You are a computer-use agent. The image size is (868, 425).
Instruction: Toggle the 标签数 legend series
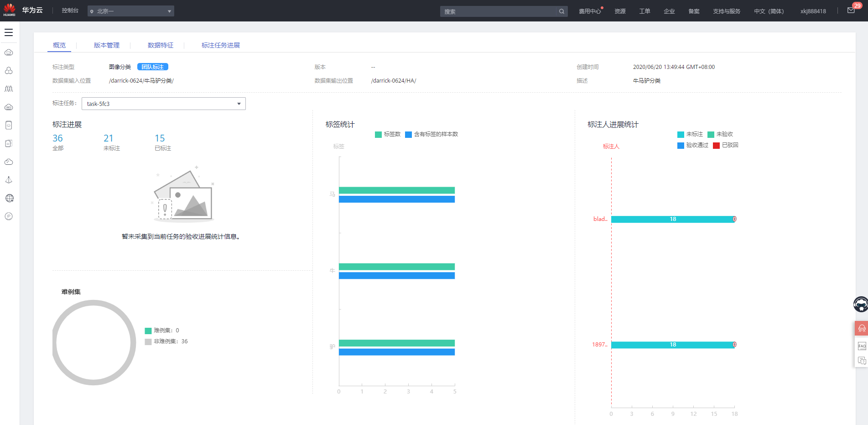click(x=388, y=134)
